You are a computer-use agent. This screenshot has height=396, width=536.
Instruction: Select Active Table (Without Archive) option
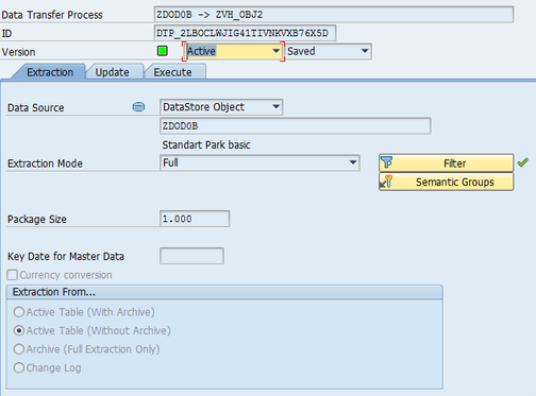point(19,331)
